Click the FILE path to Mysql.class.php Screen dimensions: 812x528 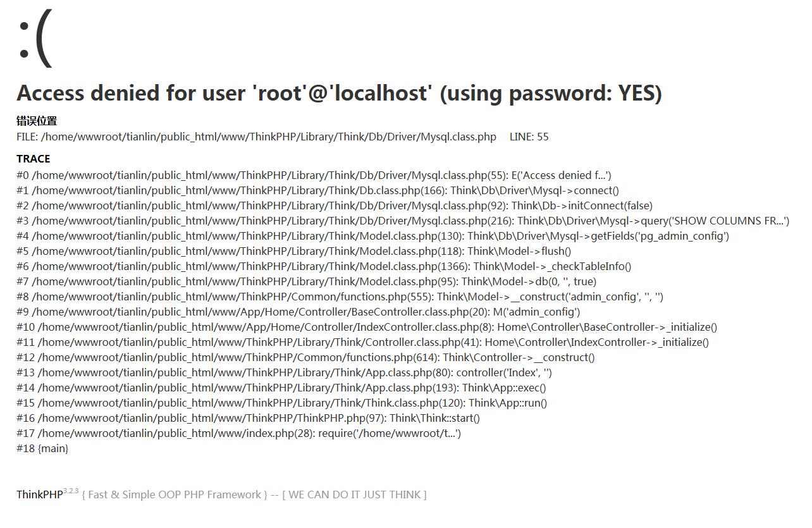pyautogui.click(x=256, y=137)
